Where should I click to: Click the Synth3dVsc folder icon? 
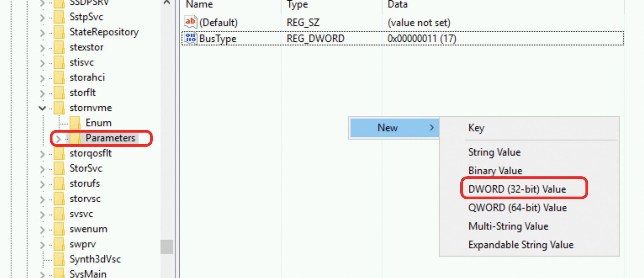click(59, 259)
